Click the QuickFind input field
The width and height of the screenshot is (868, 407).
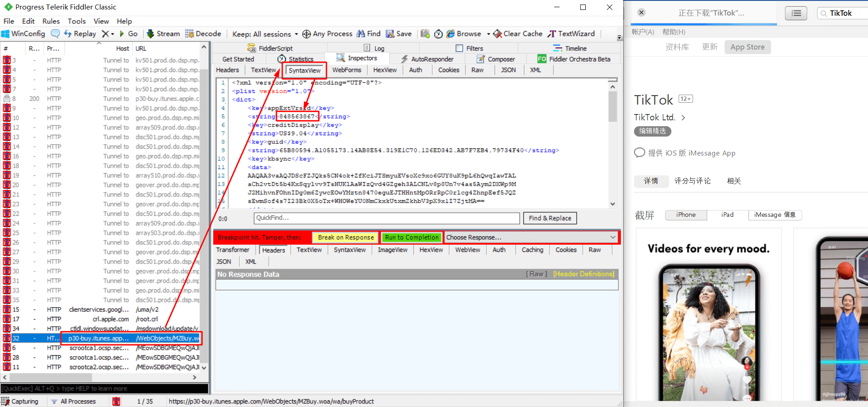click(387, 218)
